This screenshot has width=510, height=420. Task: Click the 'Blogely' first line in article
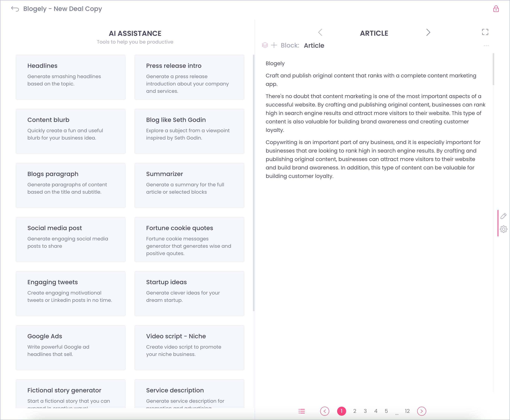[275, 63]
